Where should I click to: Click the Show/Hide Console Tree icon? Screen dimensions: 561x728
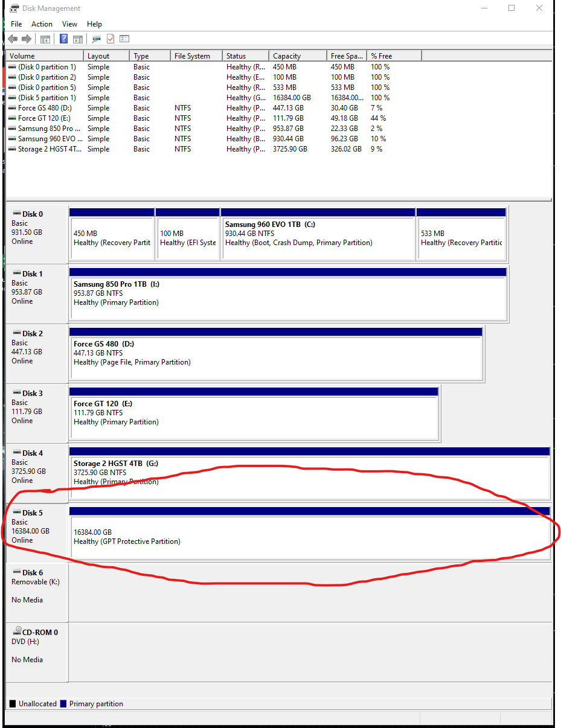[x=45, y=39]
